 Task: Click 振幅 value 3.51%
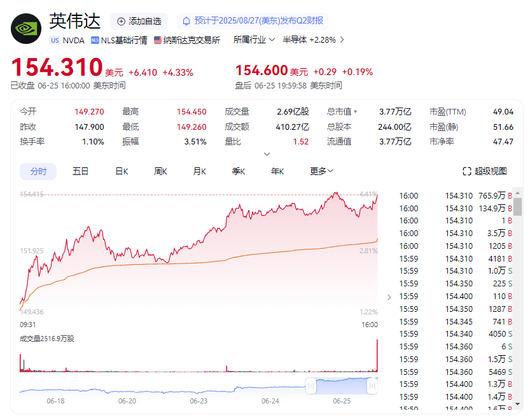[x=195, y=142]
